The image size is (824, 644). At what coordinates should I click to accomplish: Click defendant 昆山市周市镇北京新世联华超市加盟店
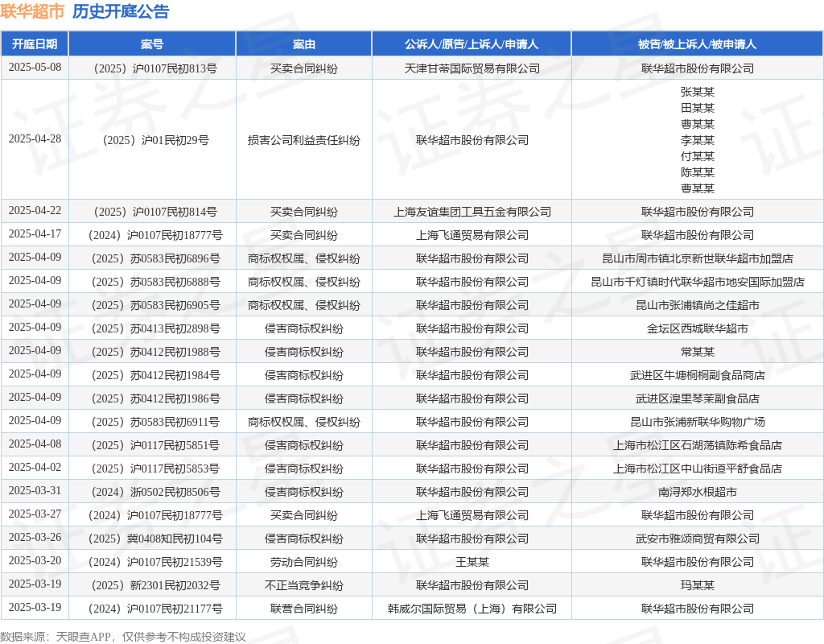pyautogui.click(x=698, y=258)
